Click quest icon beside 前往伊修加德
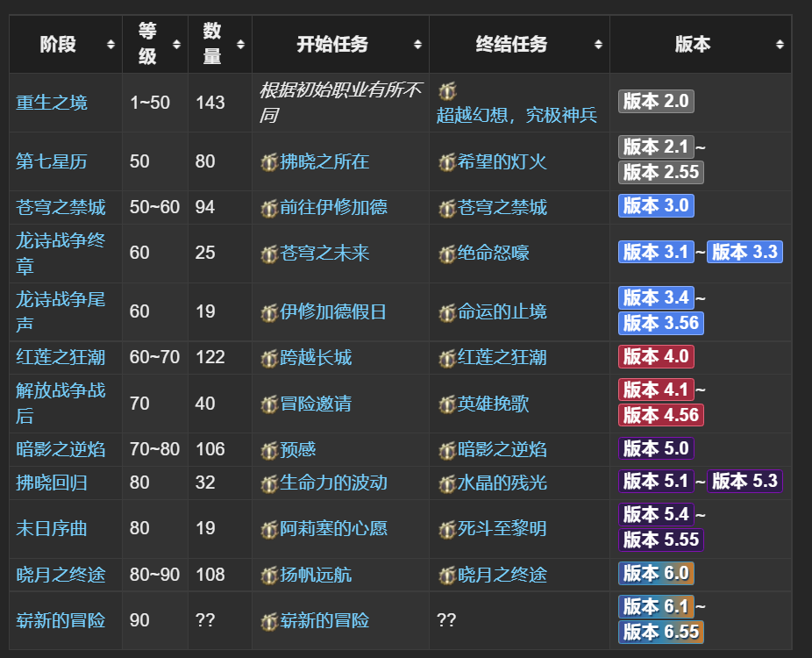This screenshot has width=812, height=658. coord(269,208)
